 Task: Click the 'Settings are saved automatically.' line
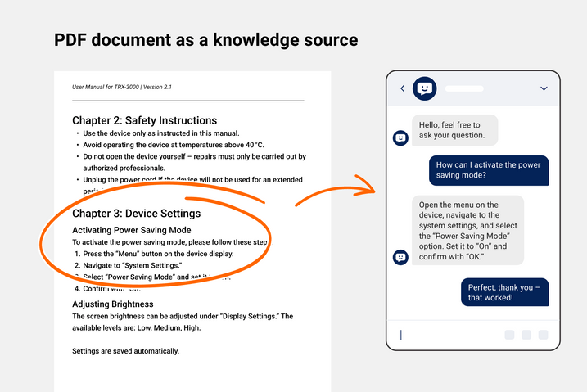(x=125, y=351)
